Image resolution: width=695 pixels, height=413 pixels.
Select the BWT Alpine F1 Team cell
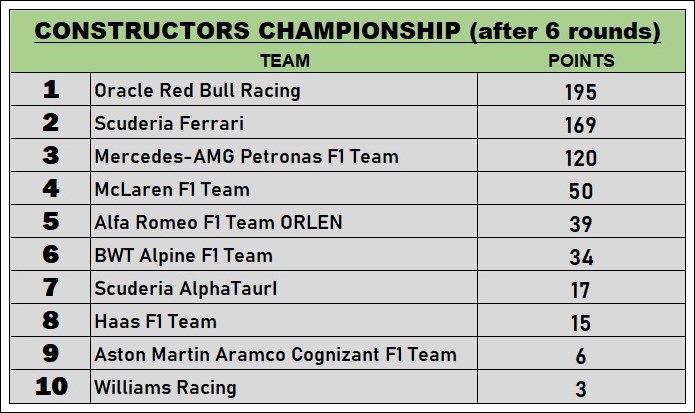(x=284, y=255)
